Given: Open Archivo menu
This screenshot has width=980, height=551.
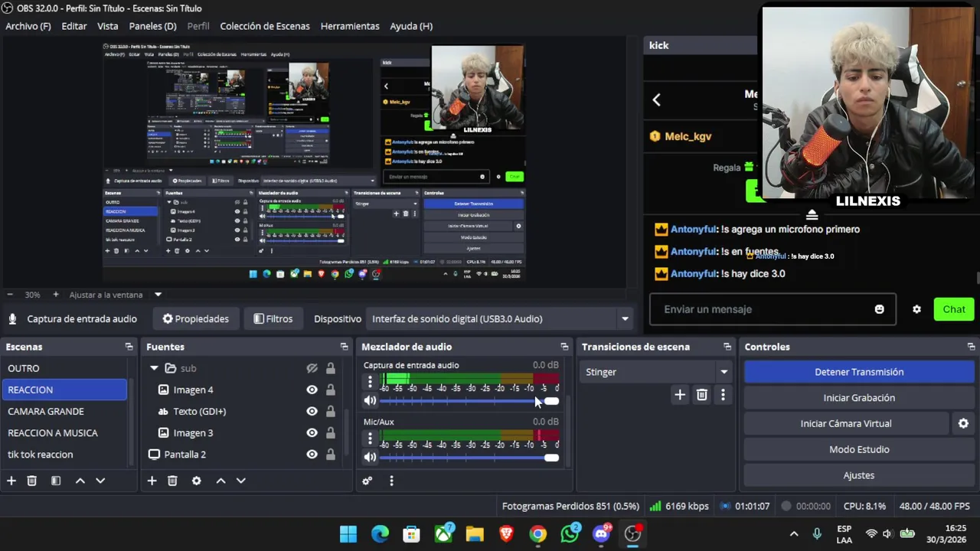Looking at the screenshot, I should point(28,26).
